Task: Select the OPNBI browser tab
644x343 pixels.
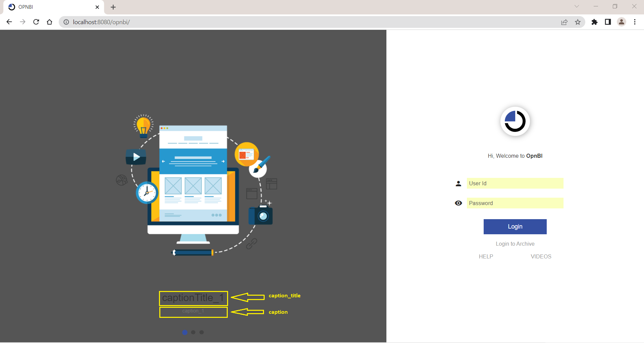Action: [54, 7]
